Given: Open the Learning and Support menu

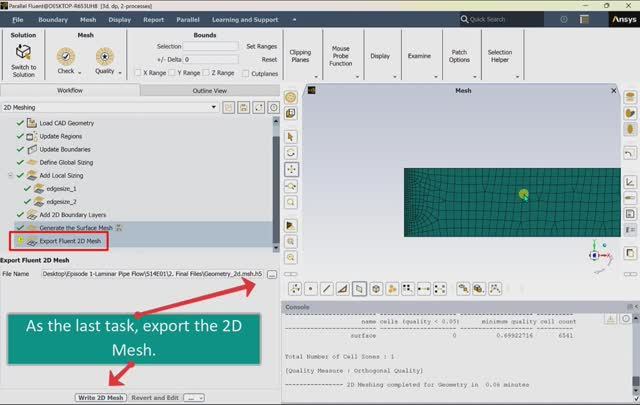Looking at the screenshot, I should [245, 20].
